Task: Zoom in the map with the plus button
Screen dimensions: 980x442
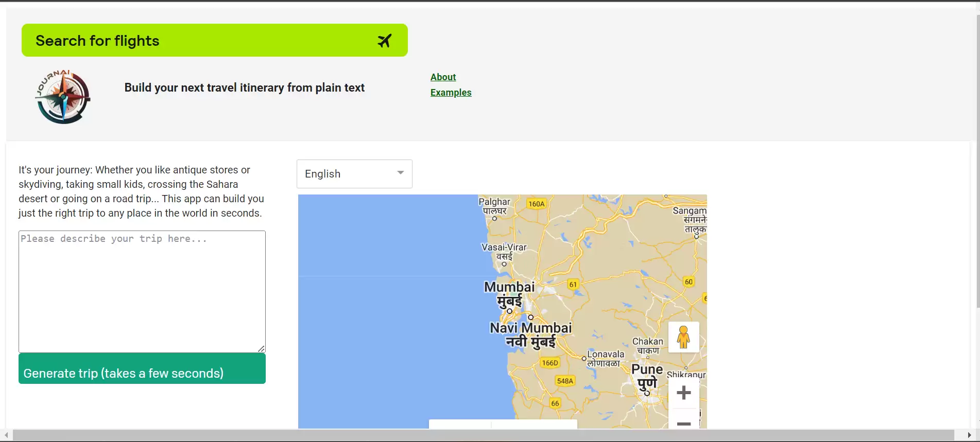Action: pos(683,393)
